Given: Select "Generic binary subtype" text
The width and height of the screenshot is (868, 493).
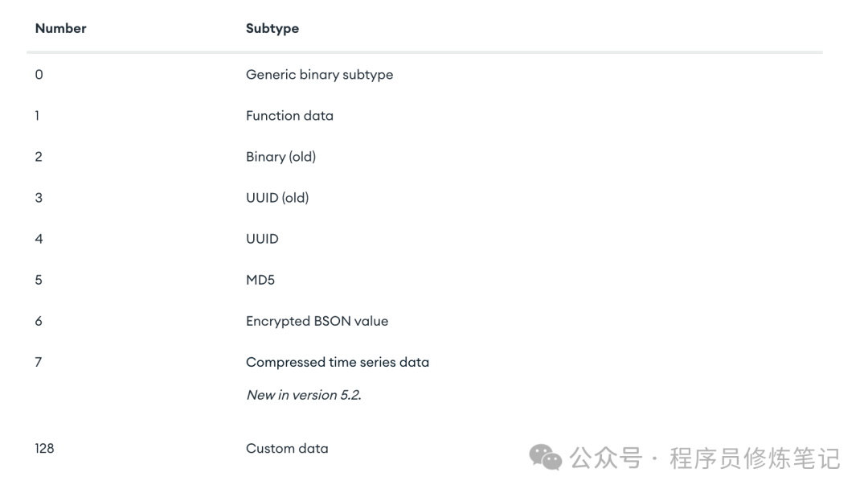Looking at the screenshot, I should click(x=319, y=75).
